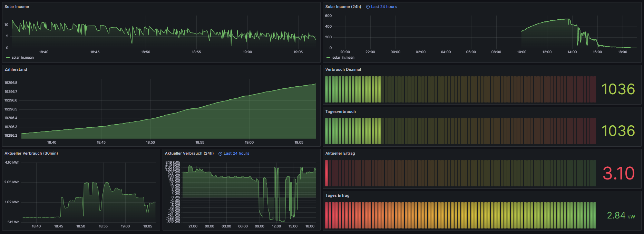Open the Aktueller Verbrauch (30min) panel title menu
Image resolution: width=644 pixels, height=234 pixels.
(31, 154)
